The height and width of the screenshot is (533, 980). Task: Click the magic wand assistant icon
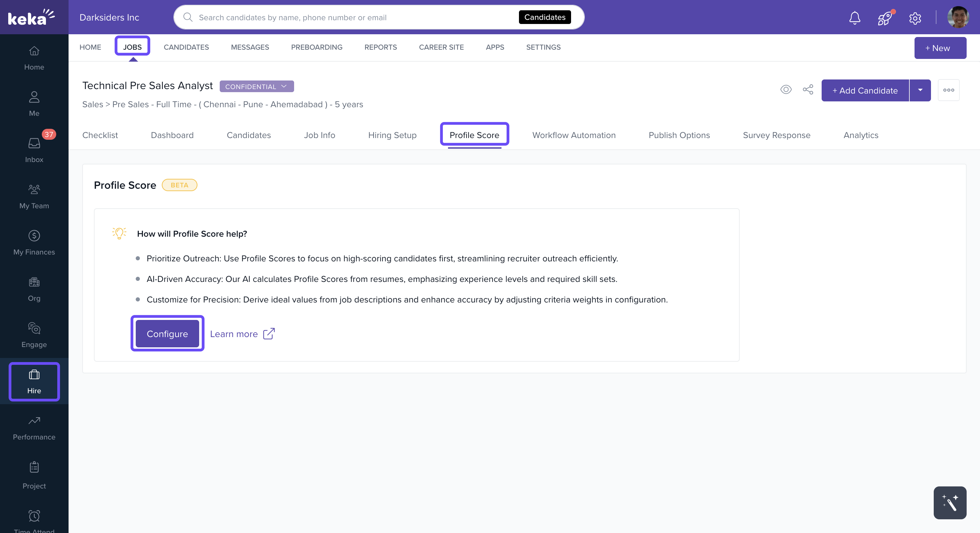click(x=949, y=503)
